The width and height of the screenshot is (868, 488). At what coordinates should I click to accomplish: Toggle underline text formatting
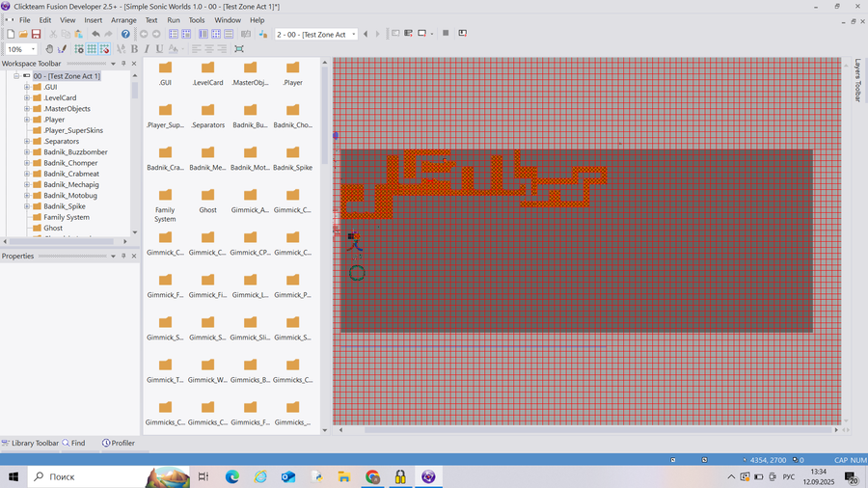[x=159, y=49]
